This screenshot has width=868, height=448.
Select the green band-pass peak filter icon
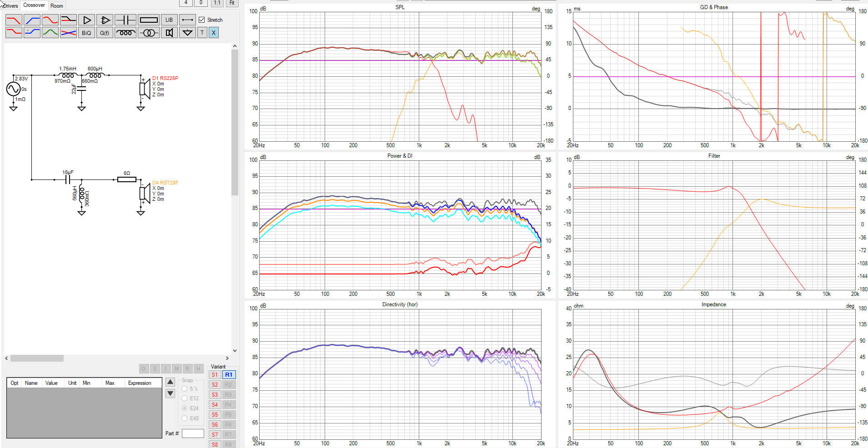[x=50, y=33]
